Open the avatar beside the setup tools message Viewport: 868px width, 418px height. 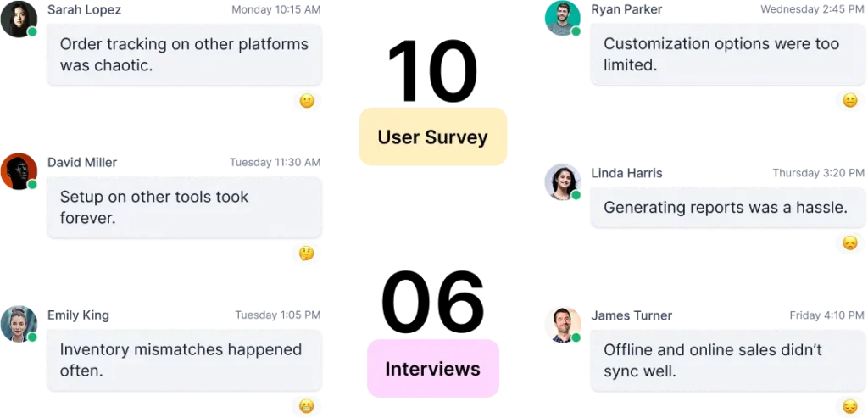tap(19, 172)
